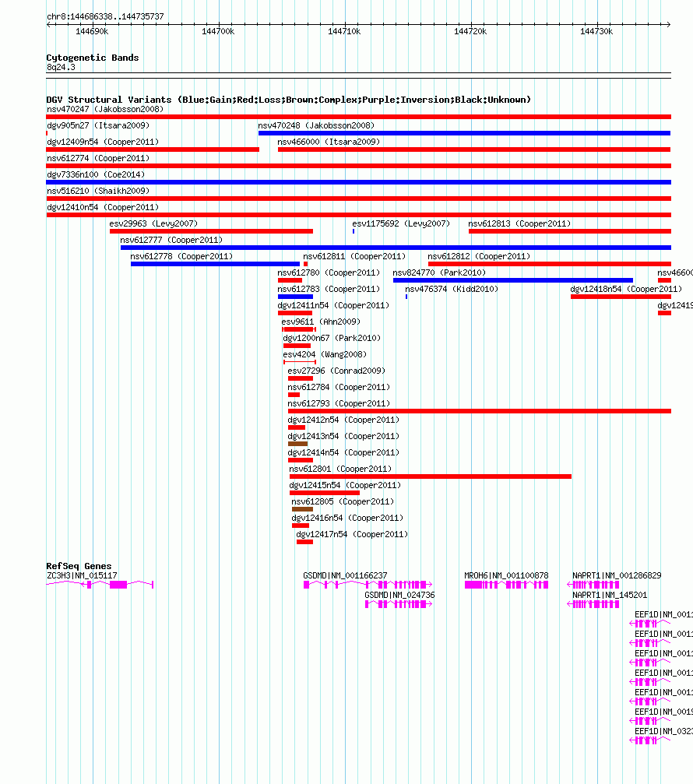The width and height of the screenshot is (693, 784).
Task: Click the esv27296 (Conrad2009) label
Action: (336, 371)
